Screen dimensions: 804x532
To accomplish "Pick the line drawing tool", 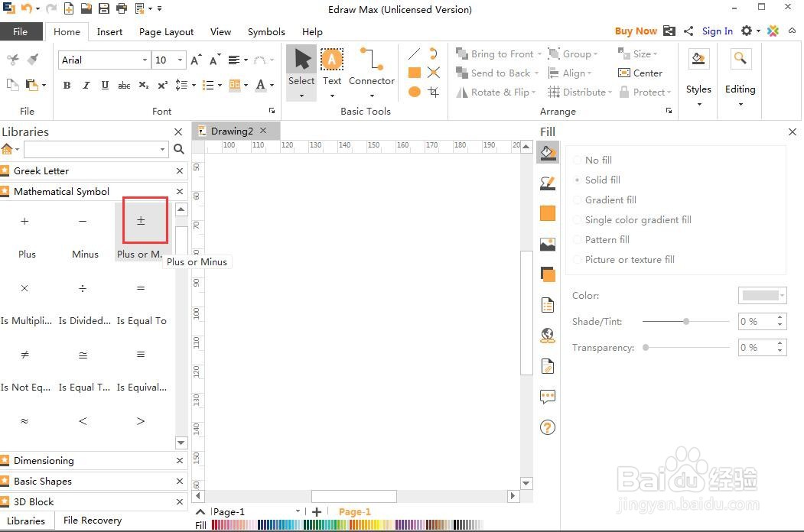I will pos(415,54).
